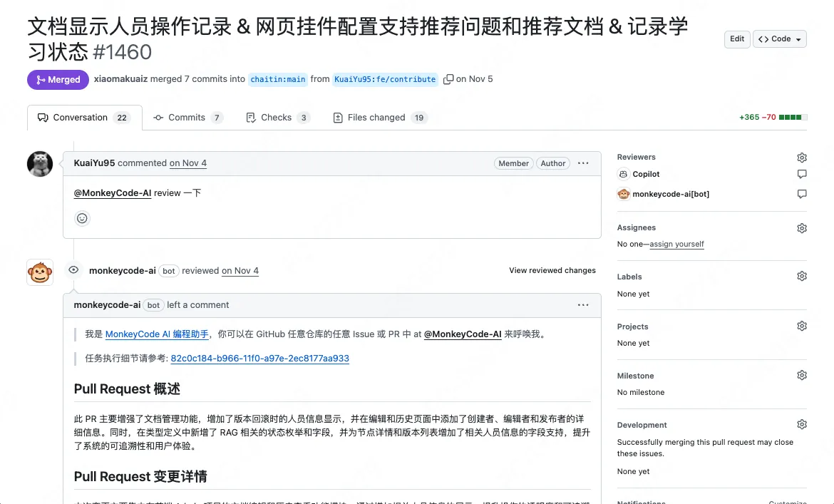Open options menu on monkeycode-ai's review comment

[583, 305]
